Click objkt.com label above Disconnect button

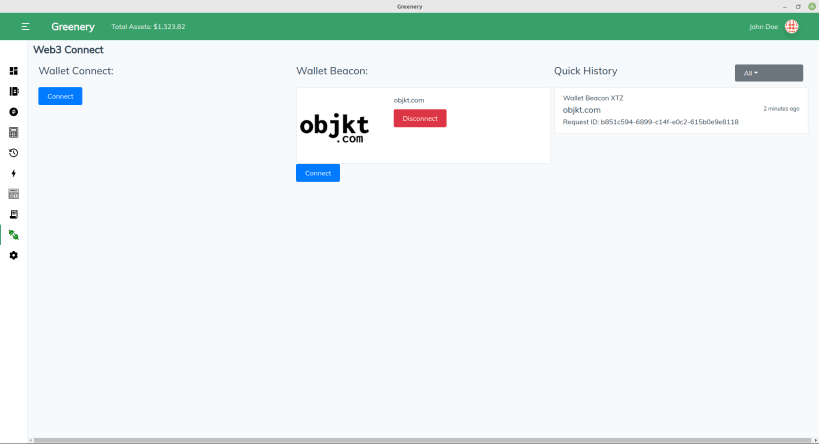pos(409,100)
